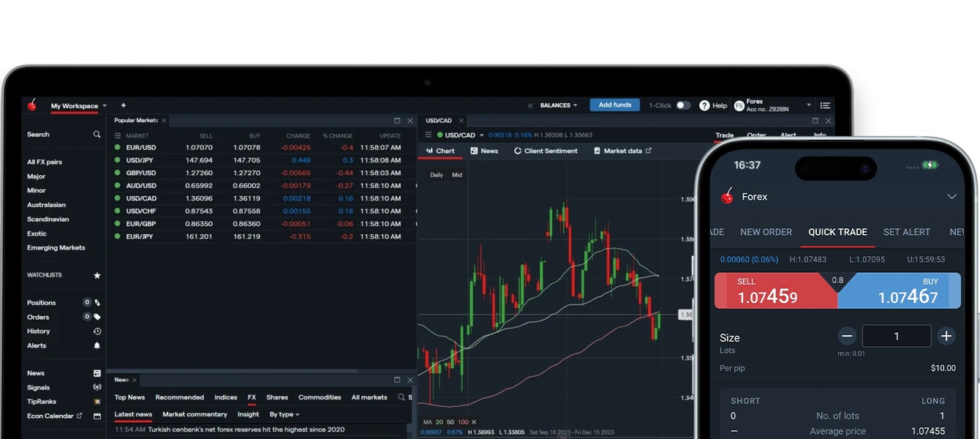This screenshot has width=980, height=439.
Task: Open the Forex account dropdown
Action: [x=809, y=105]
